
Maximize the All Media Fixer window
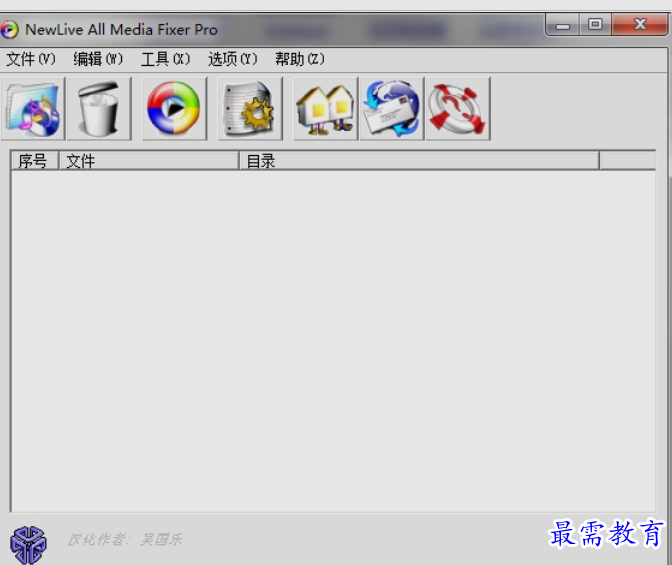[595, 24]
